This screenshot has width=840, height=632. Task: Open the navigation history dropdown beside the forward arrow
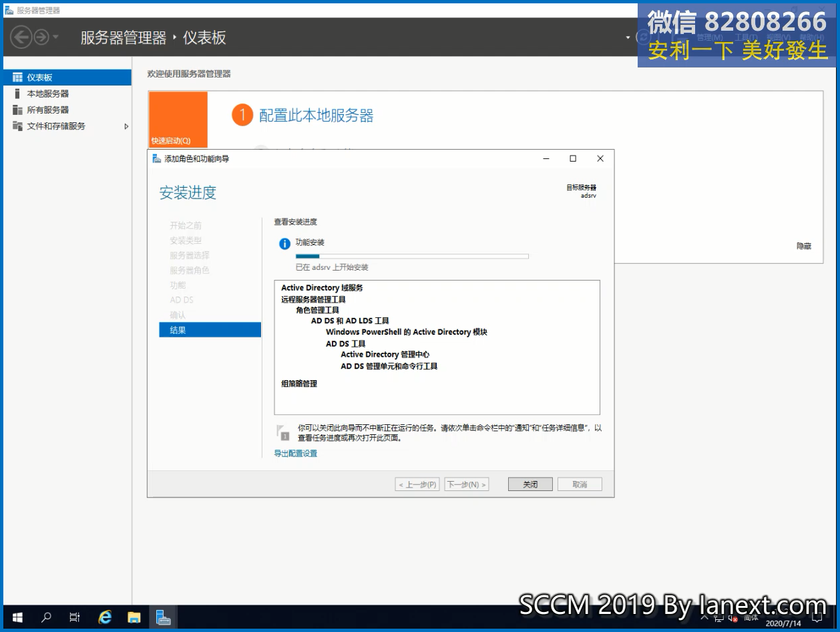(55, 37)
